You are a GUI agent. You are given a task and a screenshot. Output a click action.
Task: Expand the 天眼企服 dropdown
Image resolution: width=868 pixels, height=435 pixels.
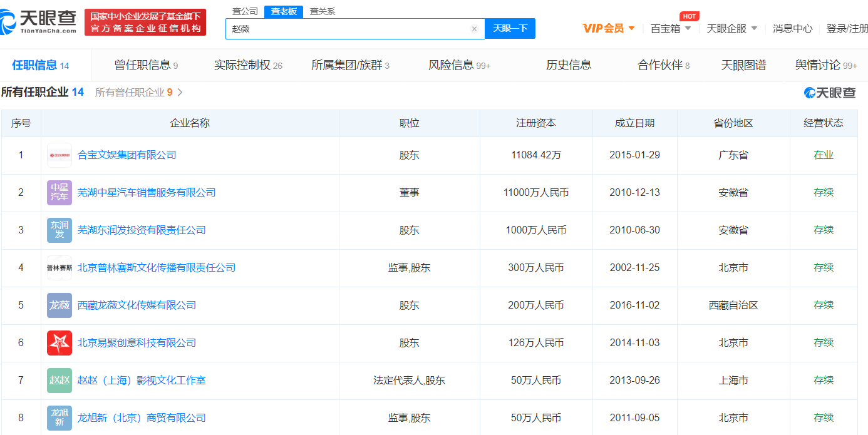point(731,28)
